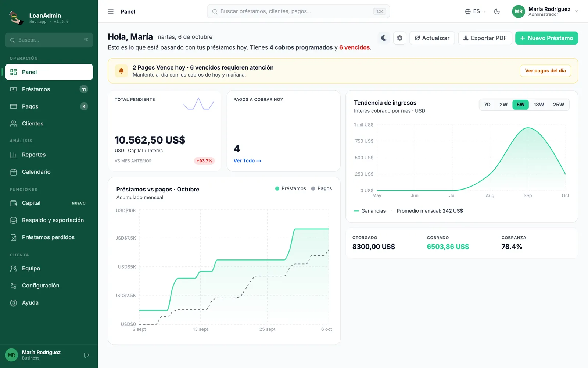
Task: Toggle Pagos series in chart legend
Action: click(322, 188)
